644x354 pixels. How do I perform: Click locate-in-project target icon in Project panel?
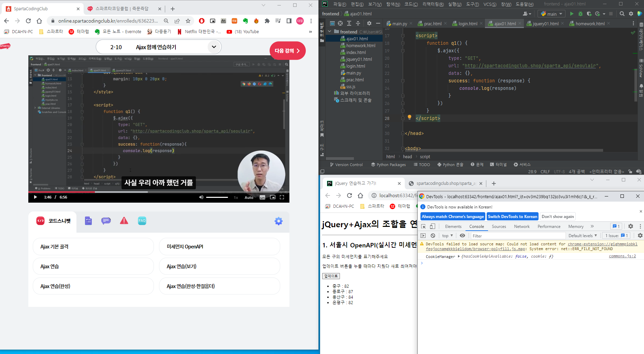click(340, 23)
